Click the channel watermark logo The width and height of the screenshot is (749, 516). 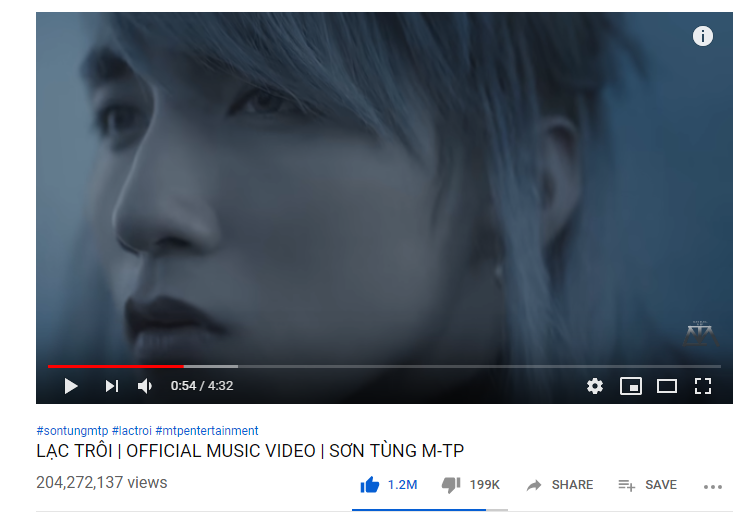(x=700, y=333)
